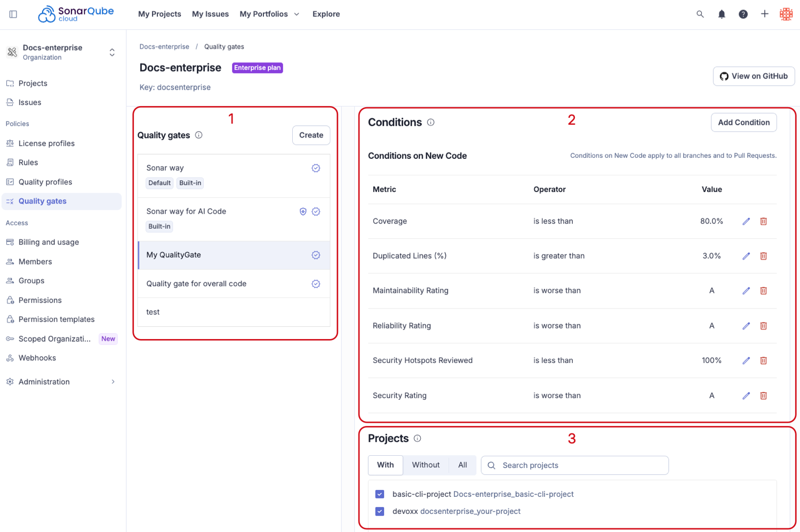Open Billing and usage
The image size is (800, 532).
click(x=61, y=242)
